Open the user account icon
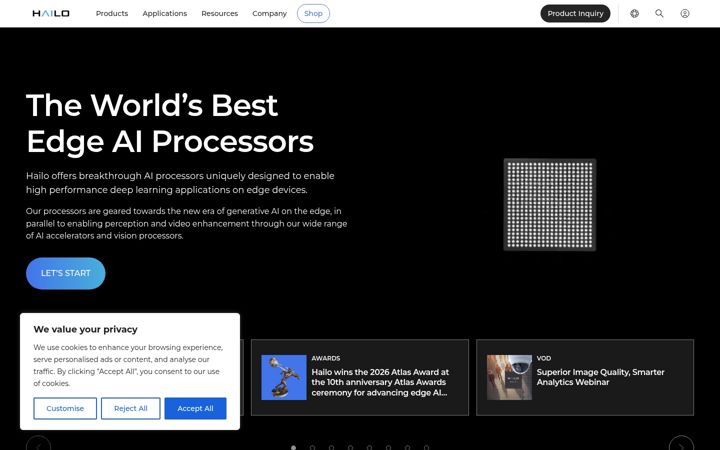This screenshot has height=450, width=720. pos(685,13)
